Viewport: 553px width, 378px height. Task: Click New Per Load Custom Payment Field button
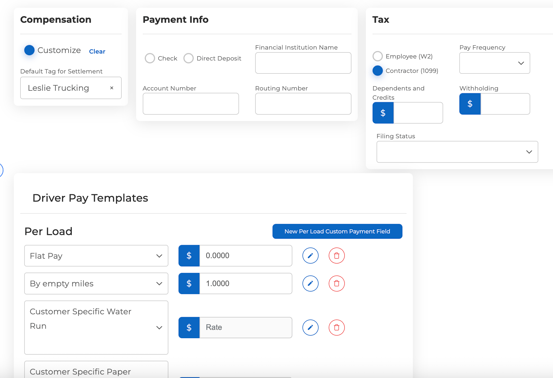pos(337,231)
